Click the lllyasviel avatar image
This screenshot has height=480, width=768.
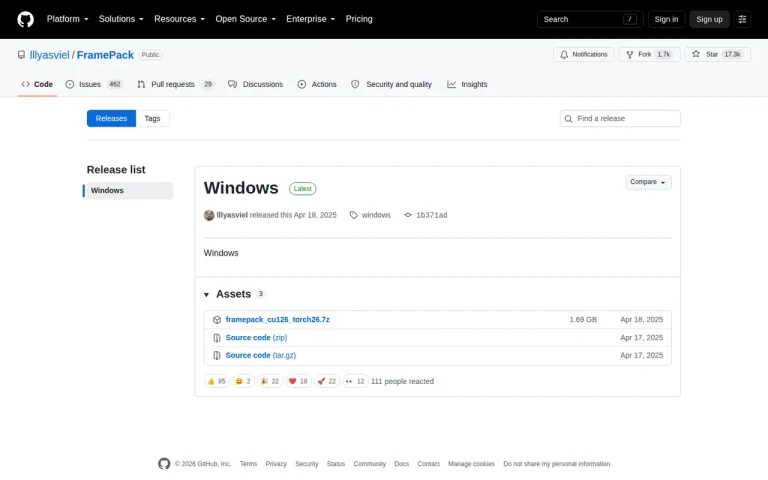209,215
